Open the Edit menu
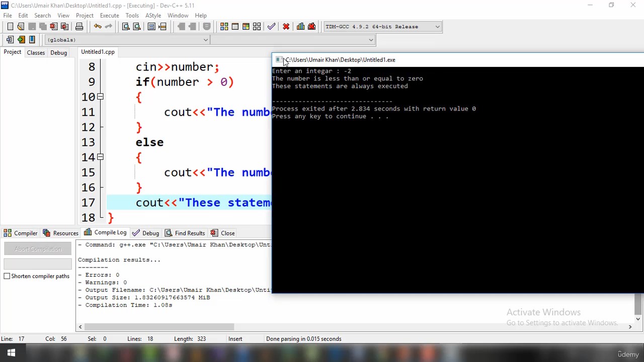The image size is (644, 362). 23,16
